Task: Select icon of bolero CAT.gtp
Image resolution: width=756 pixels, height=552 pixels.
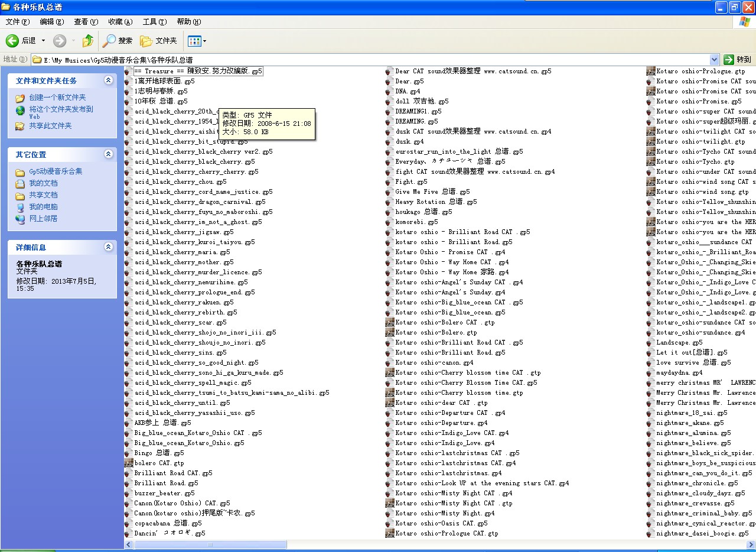Action: 129,463
